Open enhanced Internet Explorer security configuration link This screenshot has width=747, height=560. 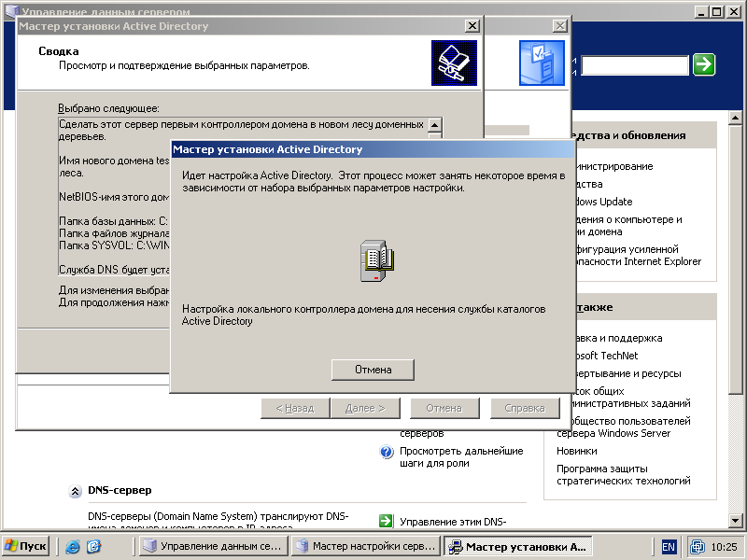click(638, 255)
